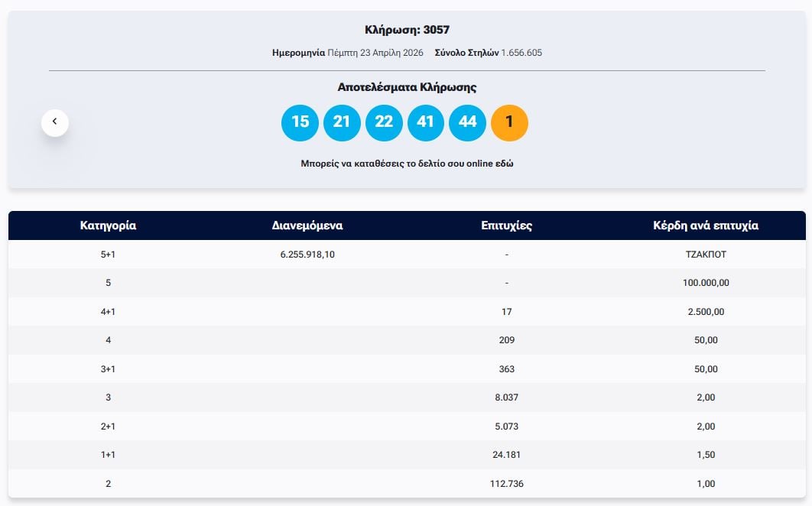The height and width of the screenshot is (506, 812).
Task: Click the blue ball number 44
Action: pos(467,122)
